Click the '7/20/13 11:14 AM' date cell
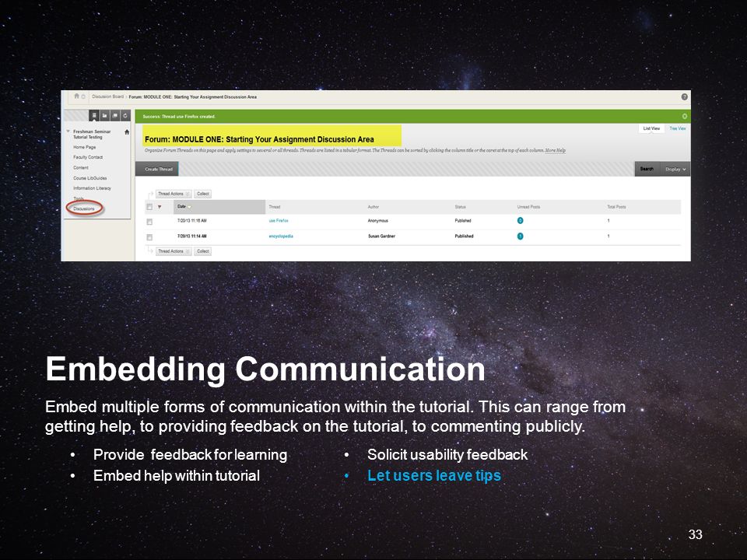This screenshot has height=560, width=747. pos(191,236)
